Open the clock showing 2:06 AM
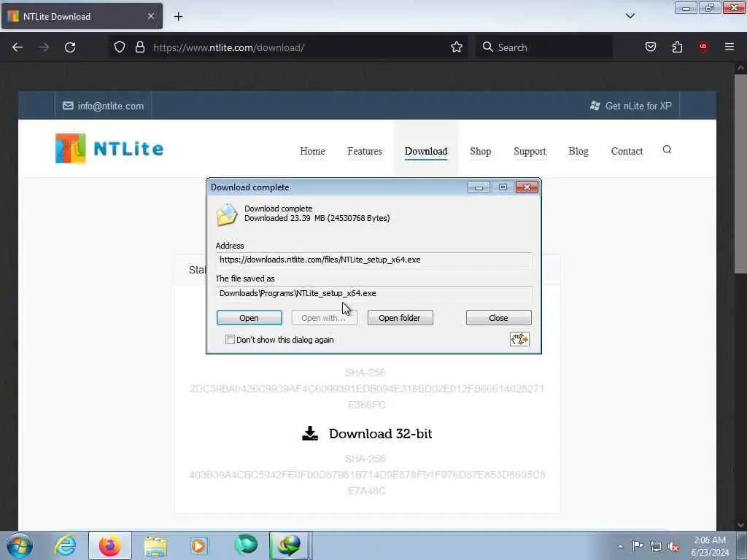Viewport: 747px width, 560px height. point(710,546)
